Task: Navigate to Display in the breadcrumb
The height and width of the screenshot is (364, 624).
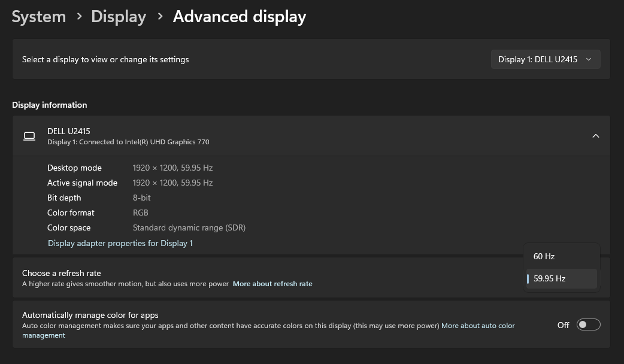Action: (119, 17)
